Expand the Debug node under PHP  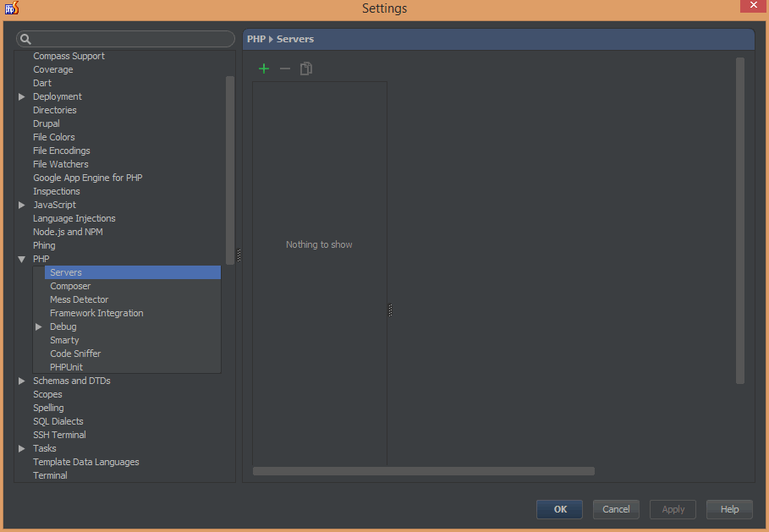click(x=39, y=326)
